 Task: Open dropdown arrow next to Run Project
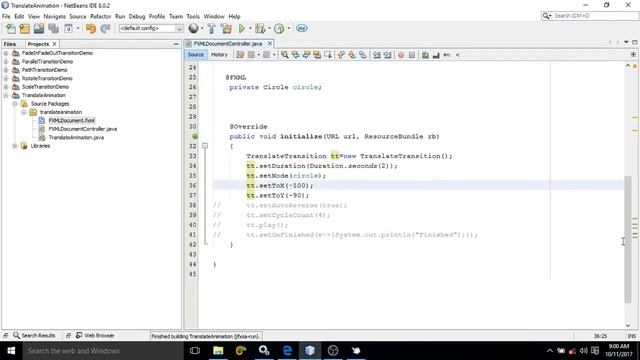249,29
